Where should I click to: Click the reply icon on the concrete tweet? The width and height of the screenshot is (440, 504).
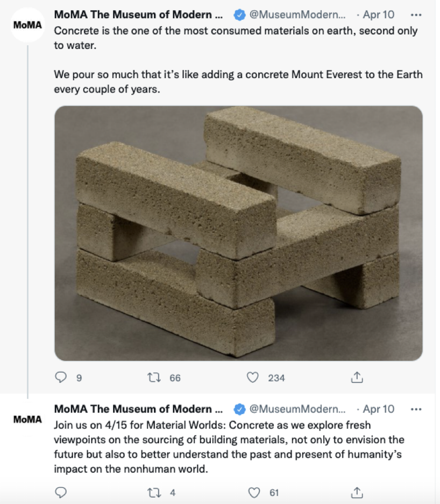click(x=60, y=378)
